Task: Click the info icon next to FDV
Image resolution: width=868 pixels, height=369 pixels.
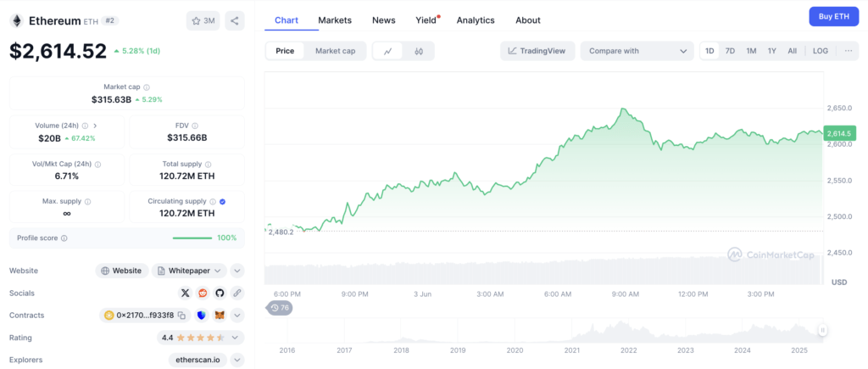Action: pos(195,126)
